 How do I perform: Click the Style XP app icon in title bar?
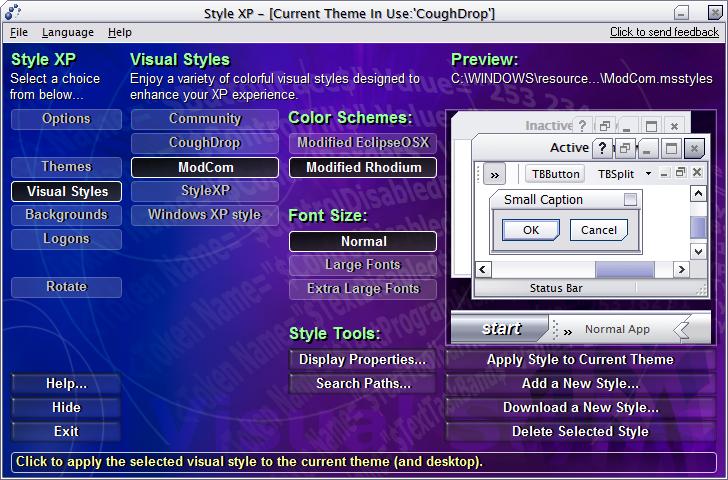coord(13,12)
